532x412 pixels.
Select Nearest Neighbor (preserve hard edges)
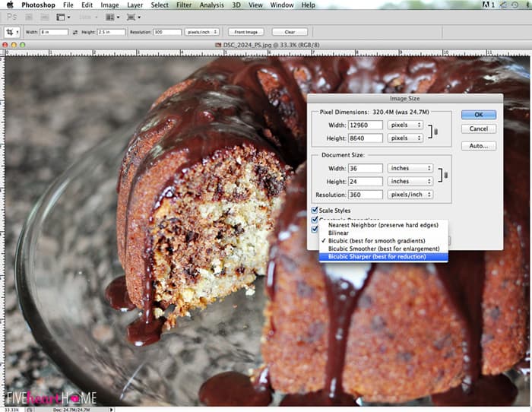pos(383,225)
